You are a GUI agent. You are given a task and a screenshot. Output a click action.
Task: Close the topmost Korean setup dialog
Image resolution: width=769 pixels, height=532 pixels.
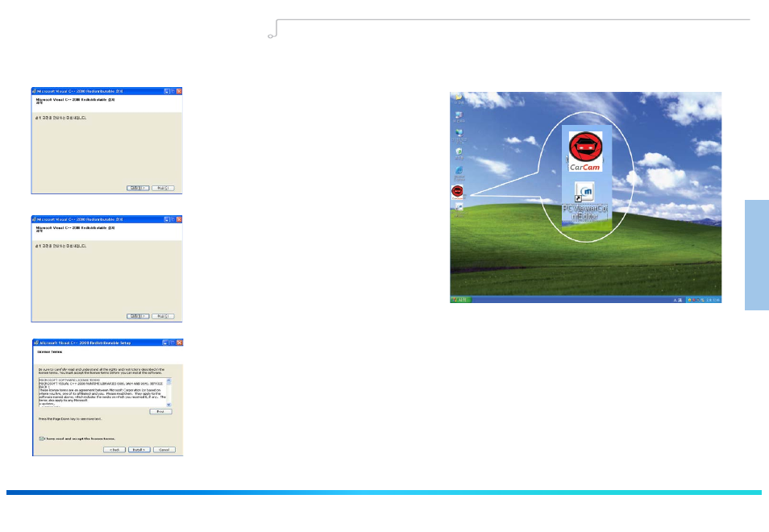179,91
